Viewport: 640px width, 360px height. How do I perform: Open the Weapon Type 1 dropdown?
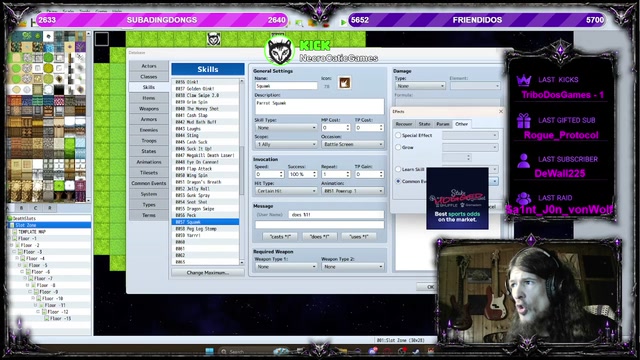click(286, 267)
